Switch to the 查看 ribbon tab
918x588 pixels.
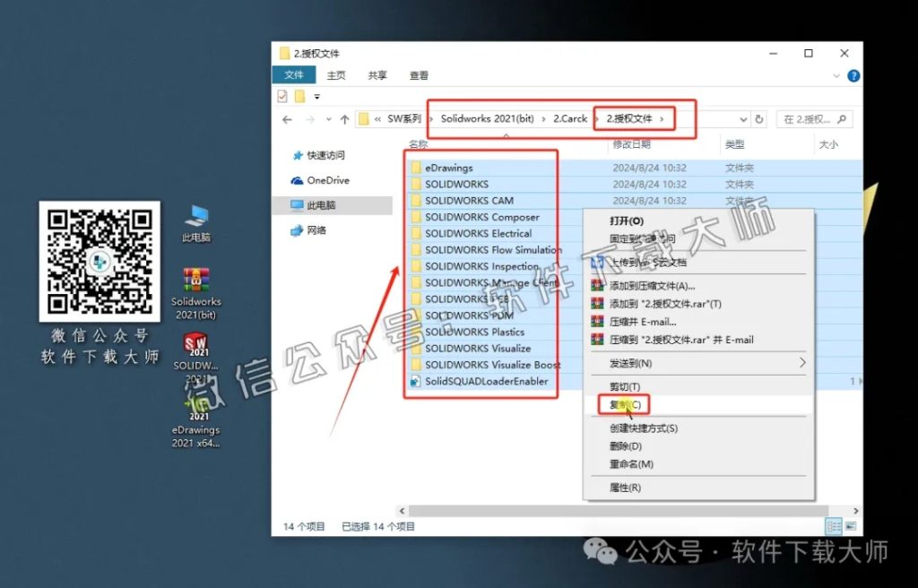(417, 75)
